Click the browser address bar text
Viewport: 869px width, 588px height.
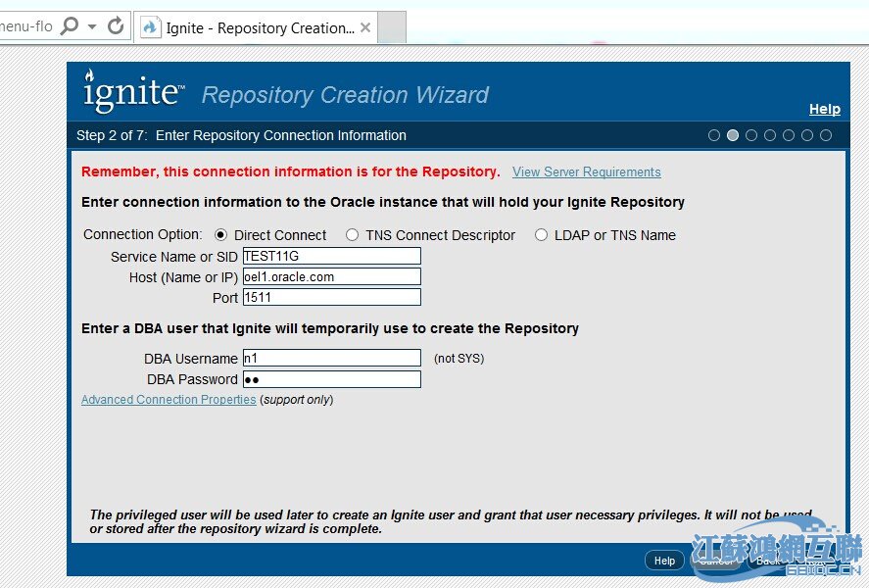[x=26, y=26]
